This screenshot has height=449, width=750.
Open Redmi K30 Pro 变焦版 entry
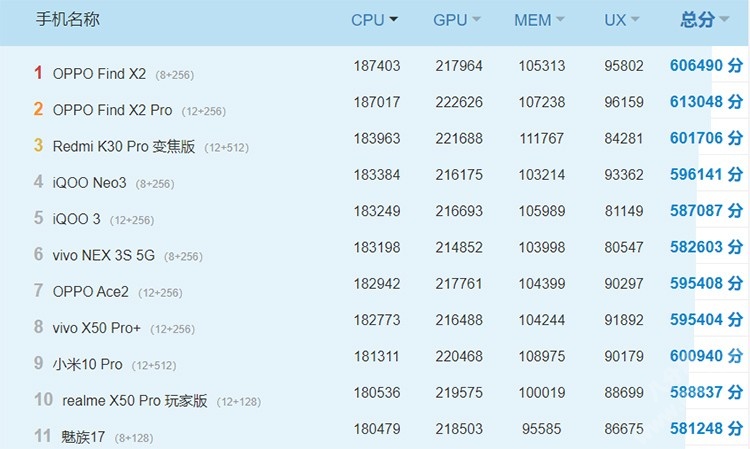point(124,146)
